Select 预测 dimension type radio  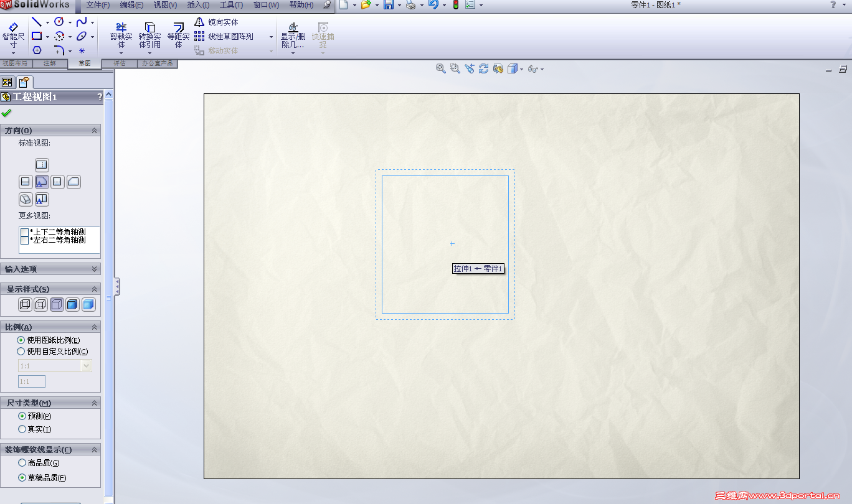click(x=22, y=416)
